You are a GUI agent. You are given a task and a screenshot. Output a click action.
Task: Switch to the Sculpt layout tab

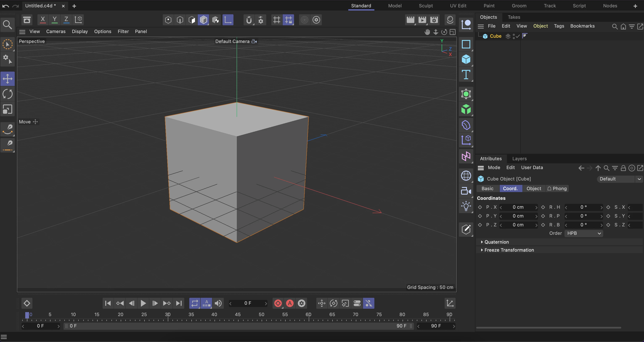pos(425,5)
